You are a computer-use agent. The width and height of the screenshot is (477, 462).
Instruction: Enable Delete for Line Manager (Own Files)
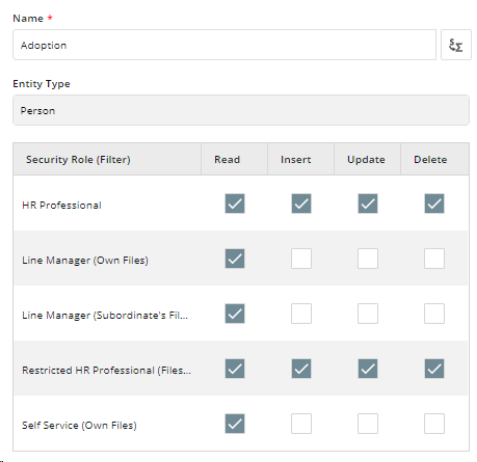point(434,258)
